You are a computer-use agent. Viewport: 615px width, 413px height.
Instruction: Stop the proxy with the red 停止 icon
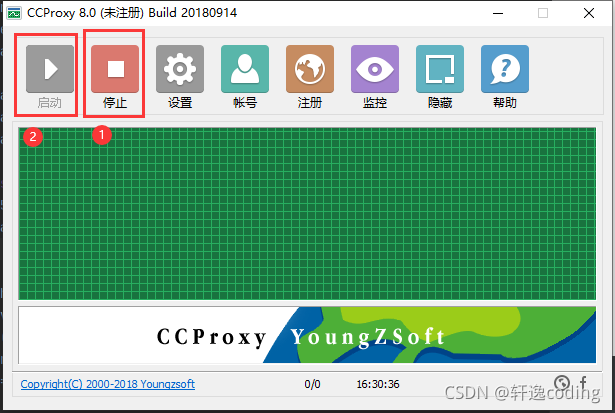point(115,69)
